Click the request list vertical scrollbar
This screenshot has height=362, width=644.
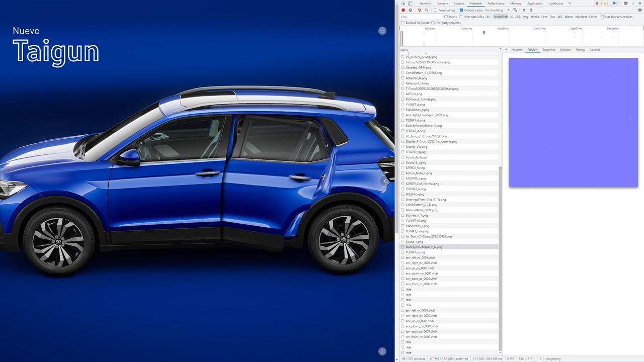pyautogui.click(x=500, y=259)
